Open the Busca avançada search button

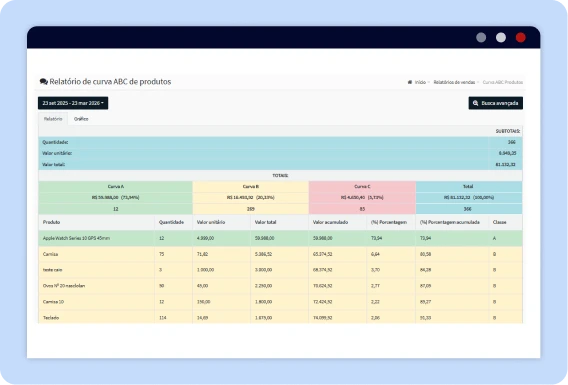495,103
